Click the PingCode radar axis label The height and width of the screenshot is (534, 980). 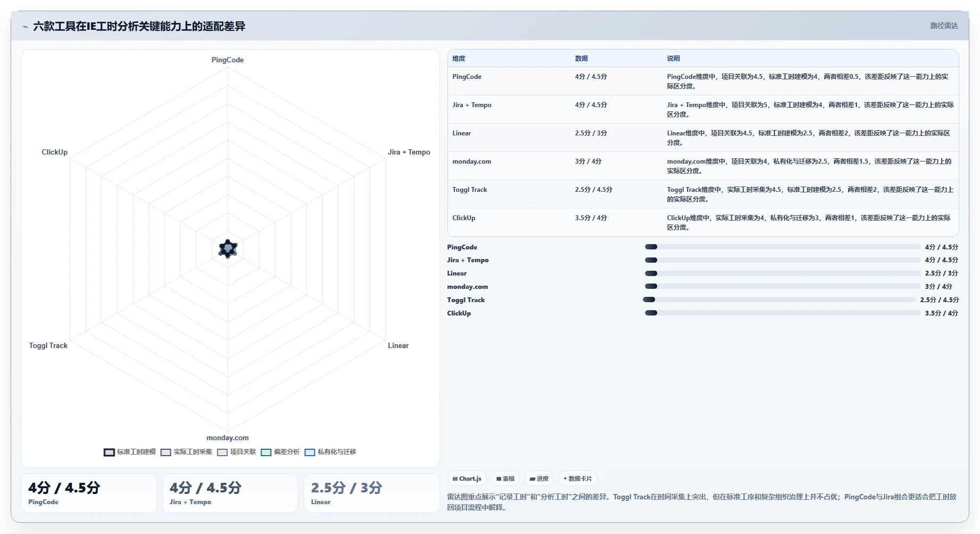[227, 60]
